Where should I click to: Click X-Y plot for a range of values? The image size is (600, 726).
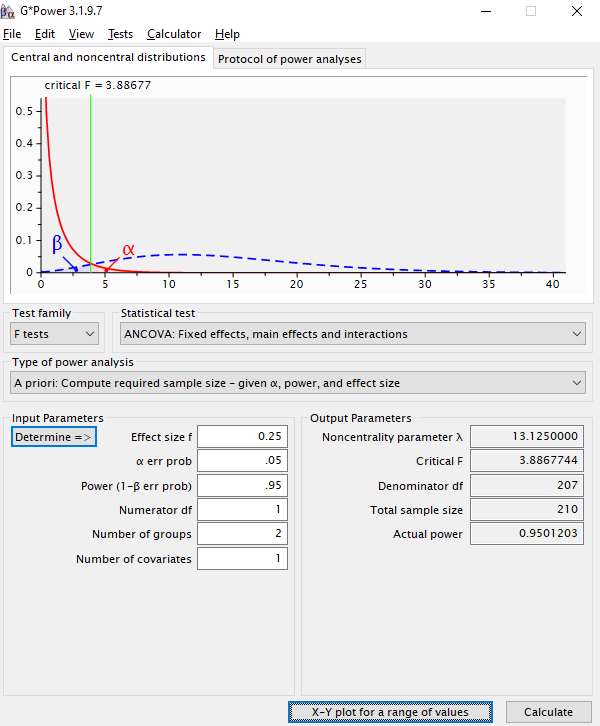[390, 712]
